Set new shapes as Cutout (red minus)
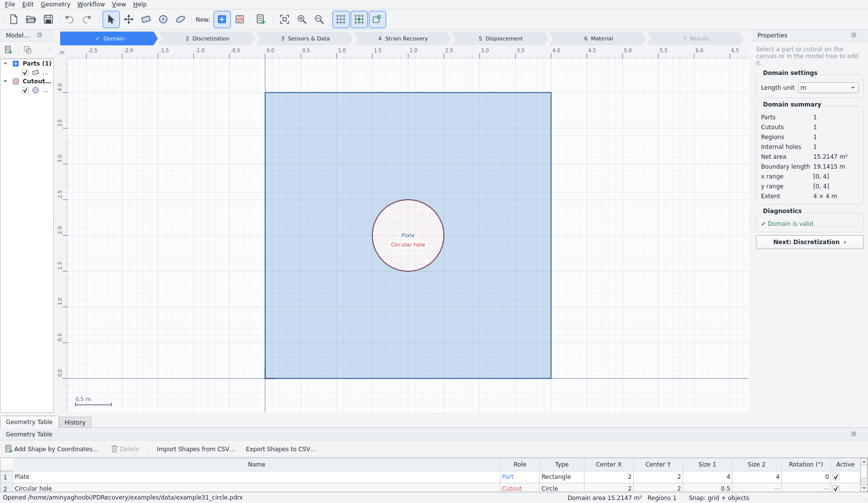Image resolution: width=868 pixels, height=503 pixels. tap(240, 19)
